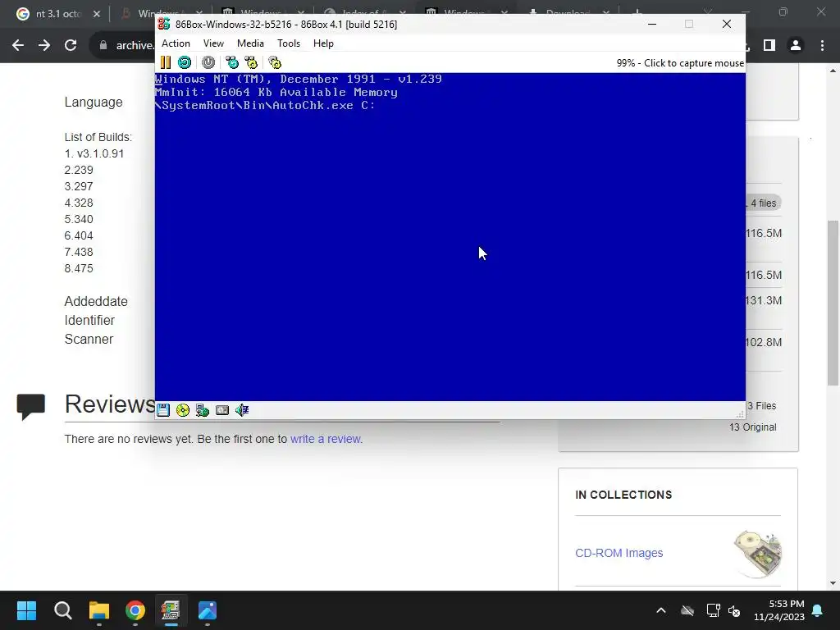The width and height of the screenshot is (840, 630).
Task: Click the lock site-info icon in address bar
Action: click(x=103, y=46)
